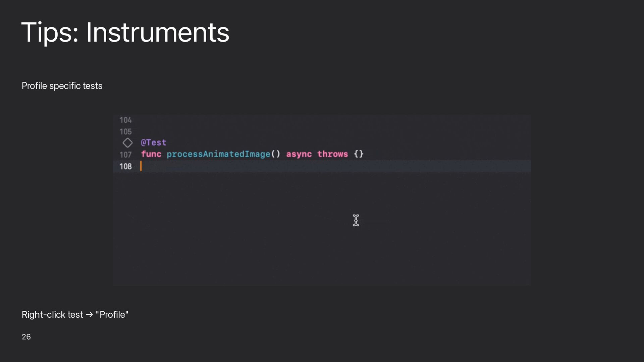Click the empty braces {} after throws
This screenshot has height=362, width=644.
[359, 154]
